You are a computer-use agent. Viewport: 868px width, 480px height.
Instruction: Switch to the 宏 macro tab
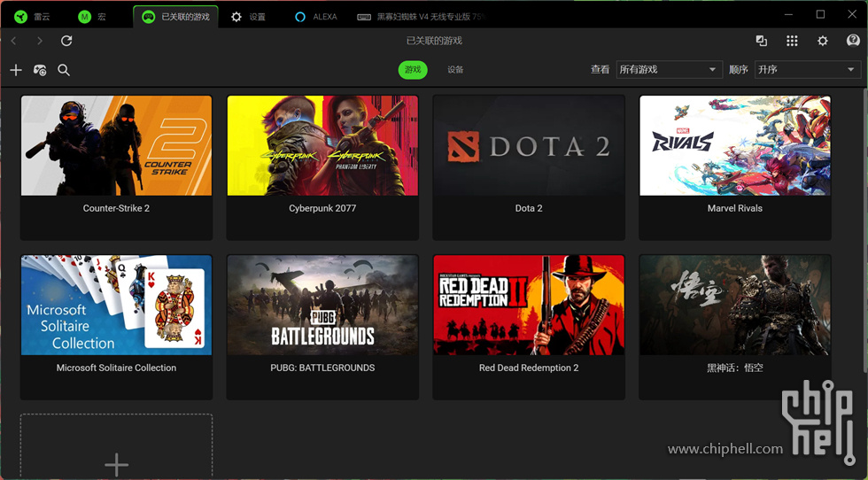pyautogui.click(x=92, y=17)
